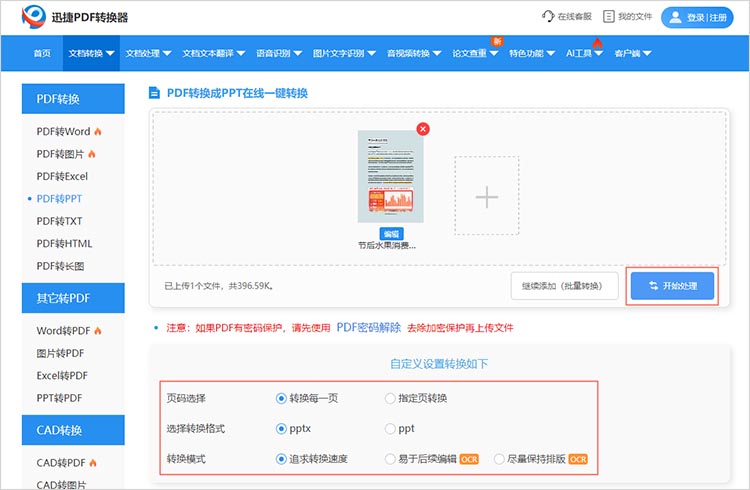Image resolution: width=750 pixels, height=490 pixels.
Task: Select 尽量保持排版 conversion mode
Action: point(499,459)
